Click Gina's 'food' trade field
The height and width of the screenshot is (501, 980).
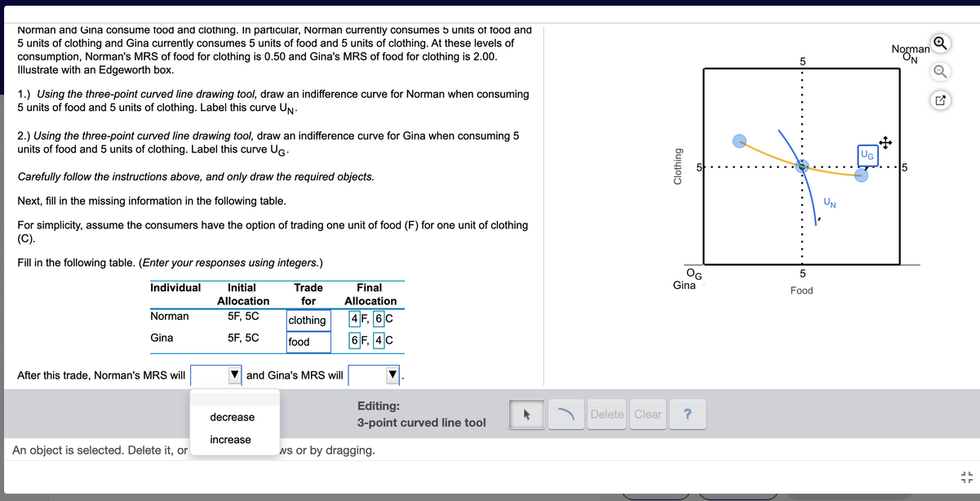click(x=308, y=342)
